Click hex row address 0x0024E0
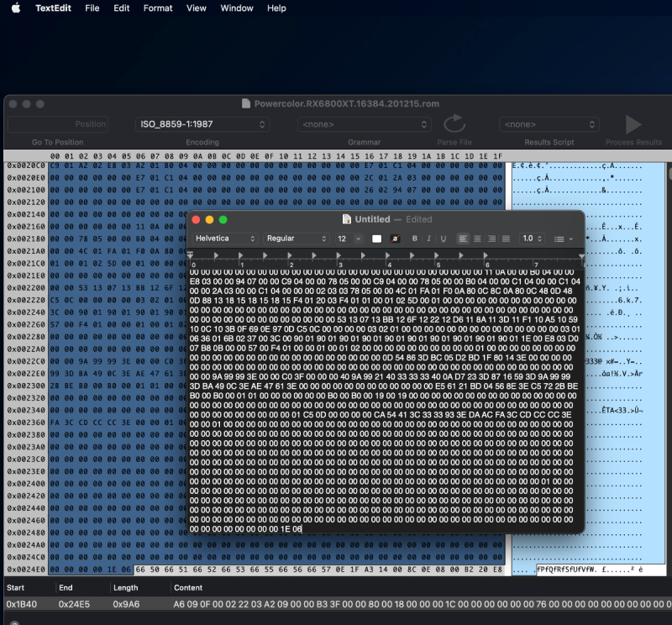Viewport: 672px width, 625px height. click(26, 570)
